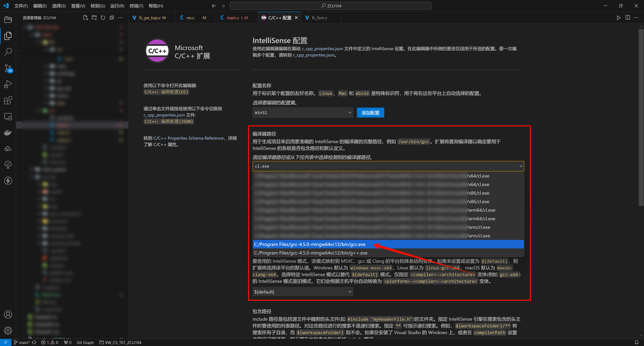This screenshot has width=644, height=346.
Task: Open the notifications bell in status bar
Action: pyautogui.click(x=636, y=342)
